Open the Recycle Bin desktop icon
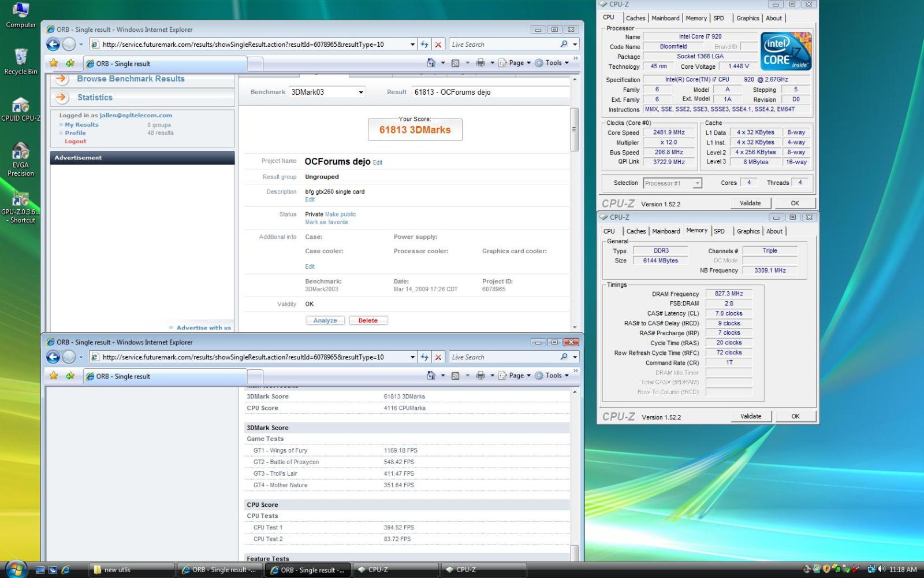The height and width of the screenshot is (578, 924). [21, 62]
